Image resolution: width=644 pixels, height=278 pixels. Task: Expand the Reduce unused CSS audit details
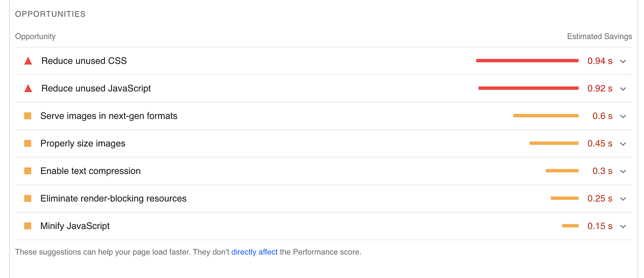click(623, 61)
